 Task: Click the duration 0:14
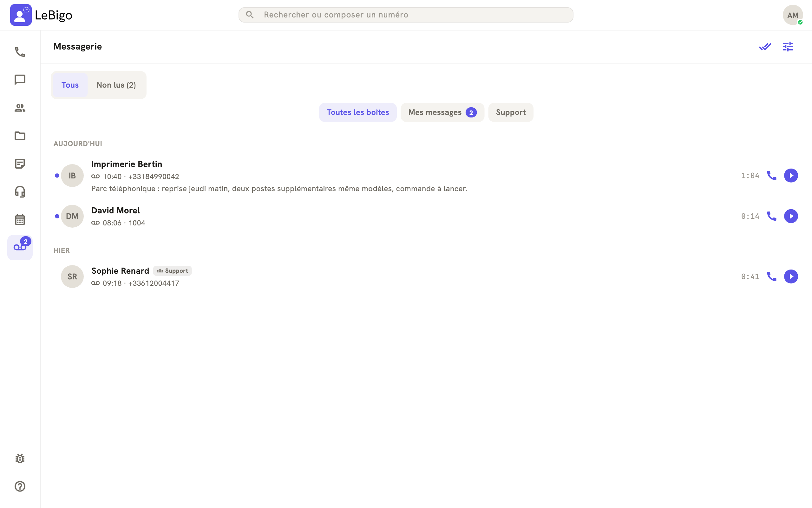click(750, 216)
